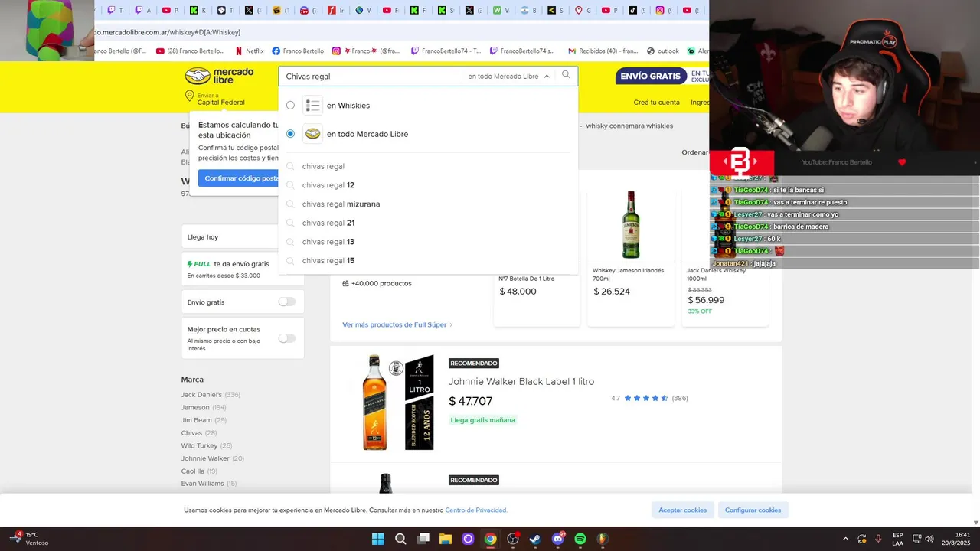The width and height of the screenshot is (980, 551).
Task: Open the Franco Bertello Facebook bookmark
Action: tap(298, 51)
